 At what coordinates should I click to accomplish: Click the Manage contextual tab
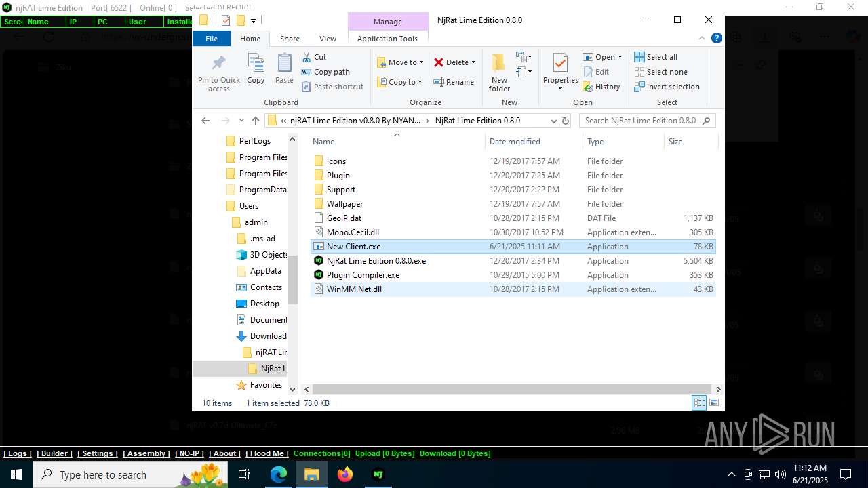(388, 22)
